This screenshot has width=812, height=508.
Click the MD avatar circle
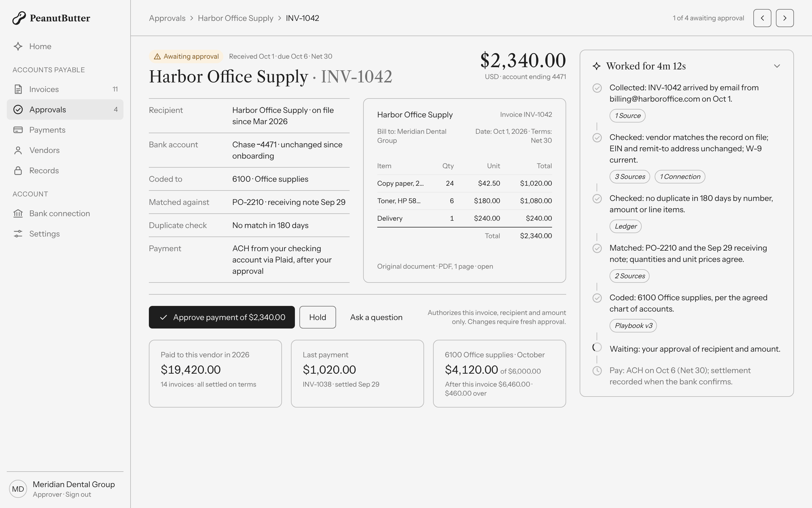click(18, 489)
